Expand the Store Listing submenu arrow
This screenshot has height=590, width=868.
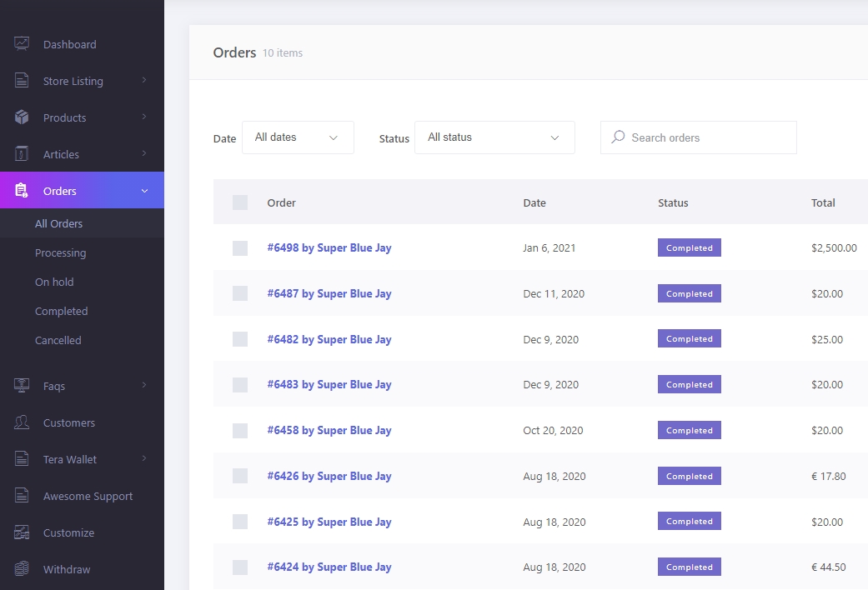click(x=144, y=81)
